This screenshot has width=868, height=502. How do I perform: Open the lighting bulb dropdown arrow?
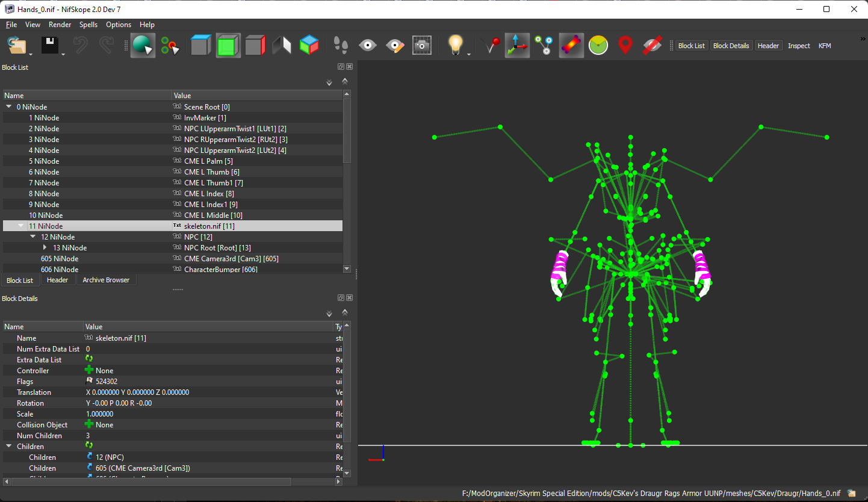click(x=469, y=55)
